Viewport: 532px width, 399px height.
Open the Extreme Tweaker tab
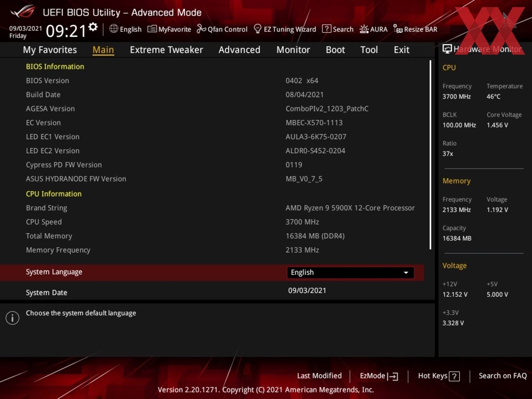tap(166, 50)
